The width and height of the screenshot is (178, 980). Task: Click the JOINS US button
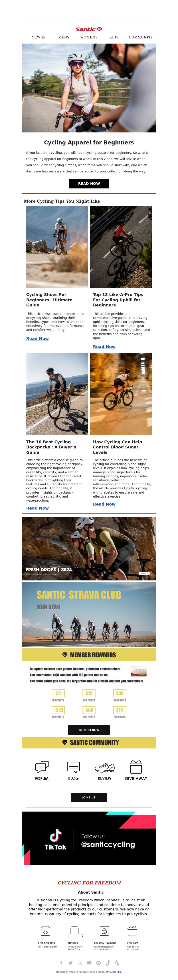click(89, 797)
